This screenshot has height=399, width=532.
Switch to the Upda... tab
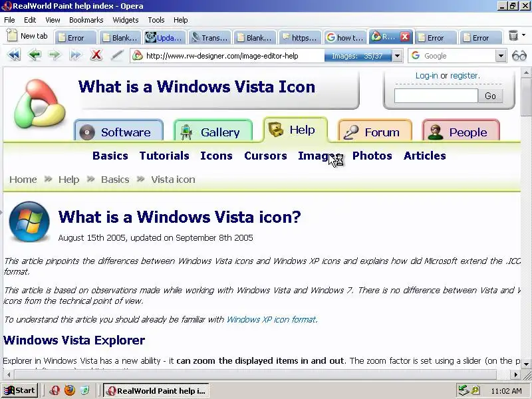click(x=165, y=38)
